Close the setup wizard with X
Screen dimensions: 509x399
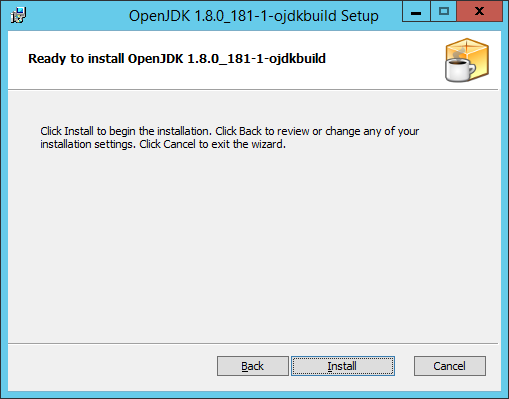(480, 11)
